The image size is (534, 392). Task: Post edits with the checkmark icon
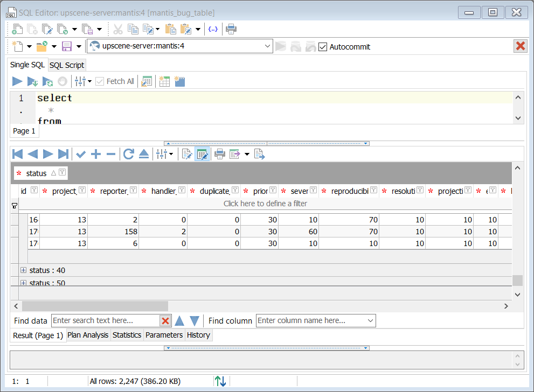tap(81, 154)
